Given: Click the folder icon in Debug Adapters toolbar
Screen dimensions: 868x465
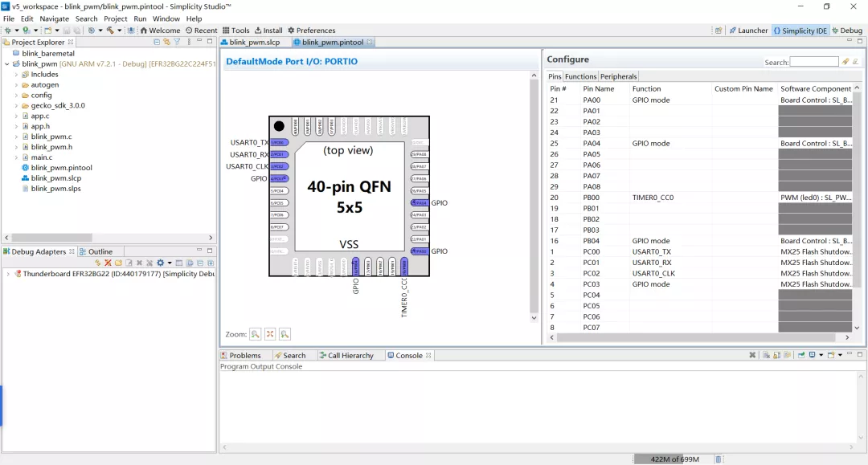Looking at the screenshot, I should [118, 263].
